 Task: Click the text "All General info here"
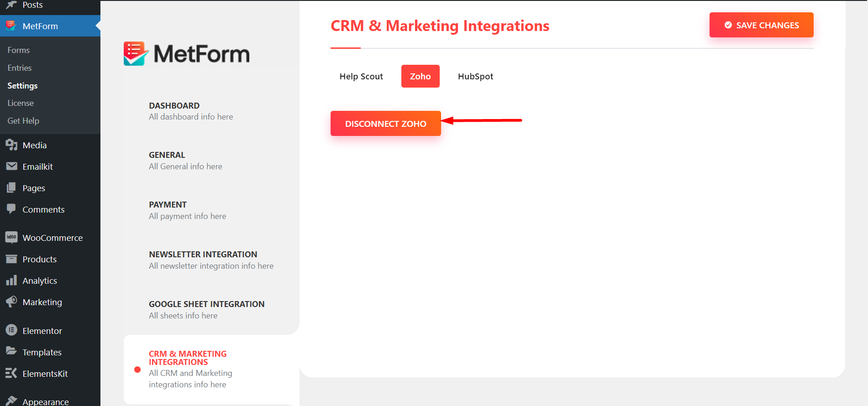(x=185, y=167)
